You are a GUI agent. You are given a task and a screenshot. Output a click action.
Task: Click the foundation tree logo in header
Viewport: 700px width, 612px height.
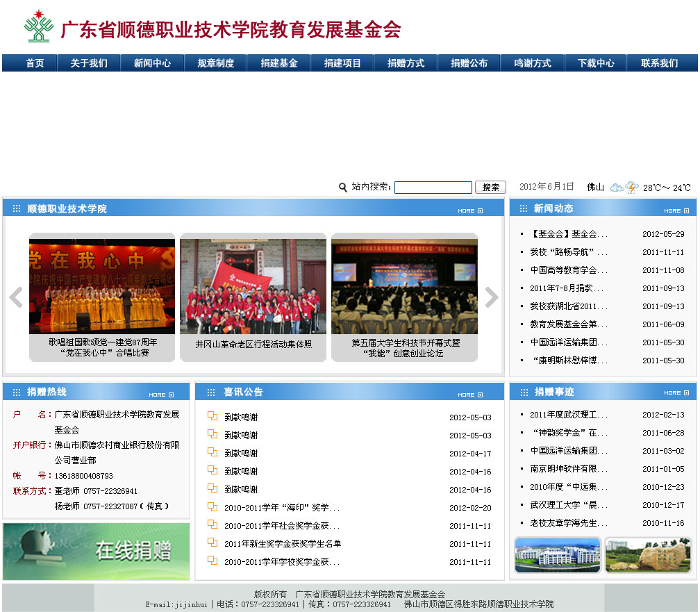[x=39, y=27]
